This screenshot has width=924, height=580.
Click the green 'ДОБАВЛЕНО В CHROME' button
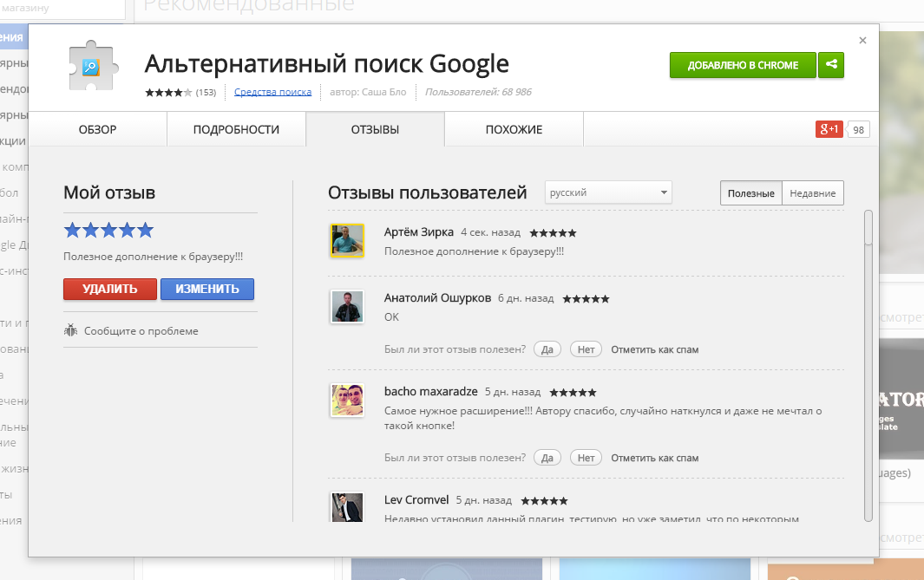point(743,65)
